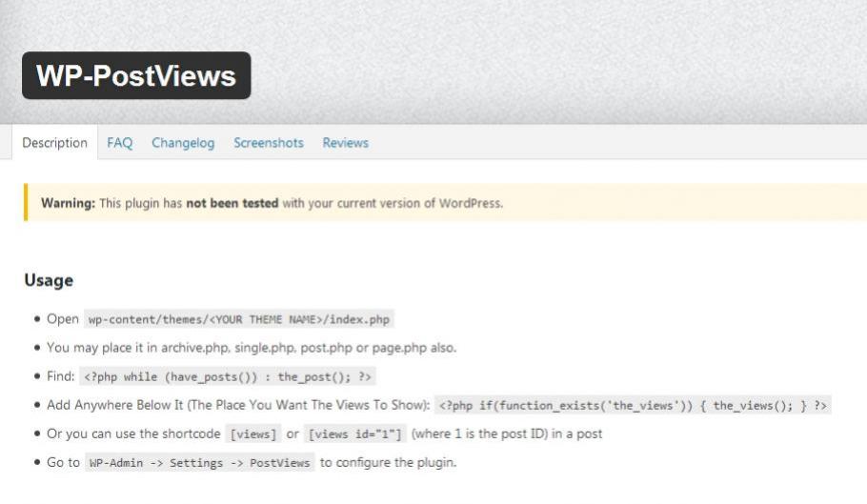Click the 'Add Anywhere Below It' instruction text
The image size is (867, 504).
point(238,405)
